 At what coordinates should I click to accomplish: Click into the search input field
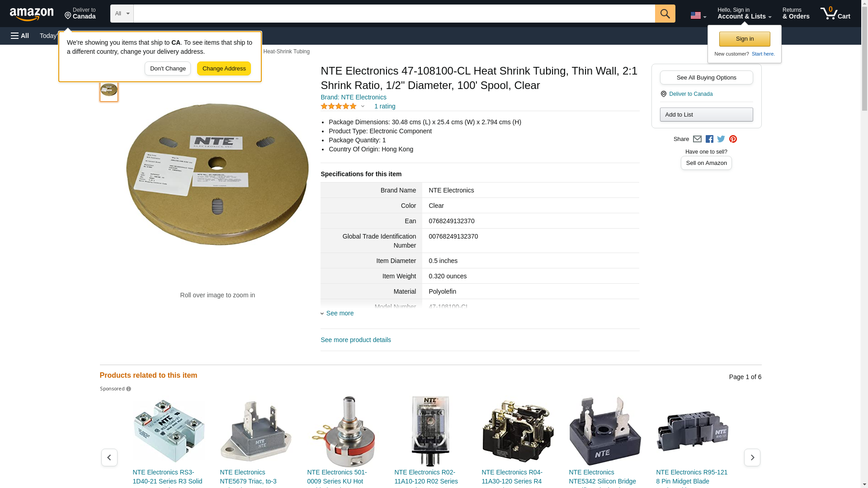click(394, 14)
